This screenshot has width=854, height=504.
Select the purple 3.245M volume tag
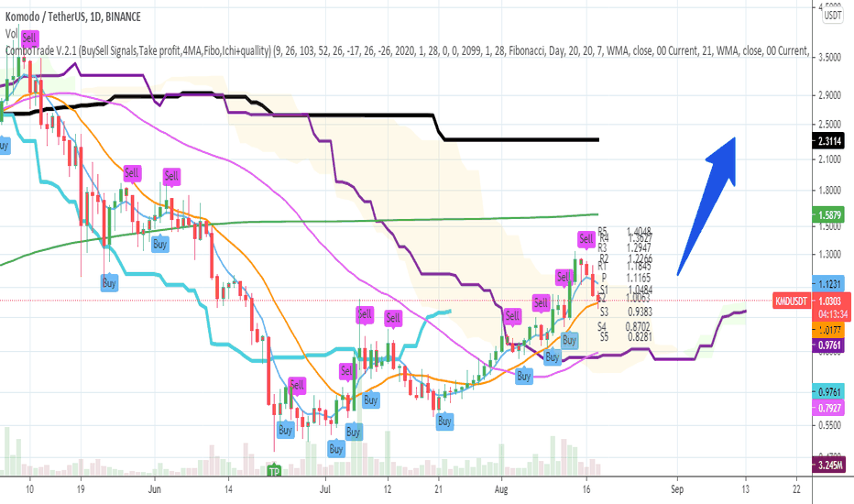[x=828, y=466]
